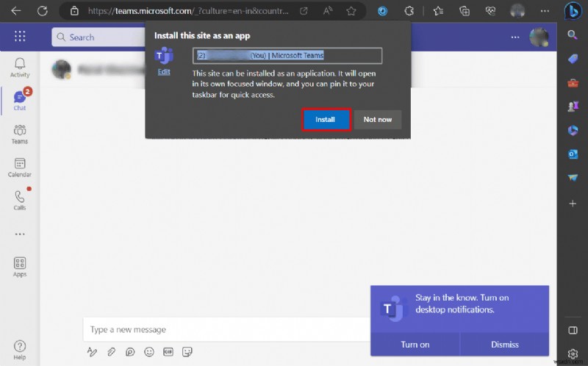Open the Format text options
Image resolution: width=588 pixels, height=366 pixels.
click(x=92, y=352)
